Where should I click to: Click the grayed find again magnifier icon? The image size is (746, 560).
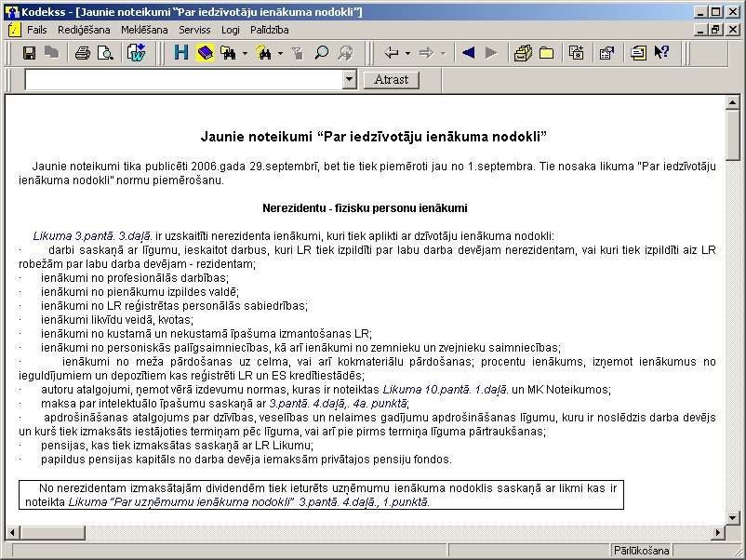pyautogui.click(x=346, y=53)
